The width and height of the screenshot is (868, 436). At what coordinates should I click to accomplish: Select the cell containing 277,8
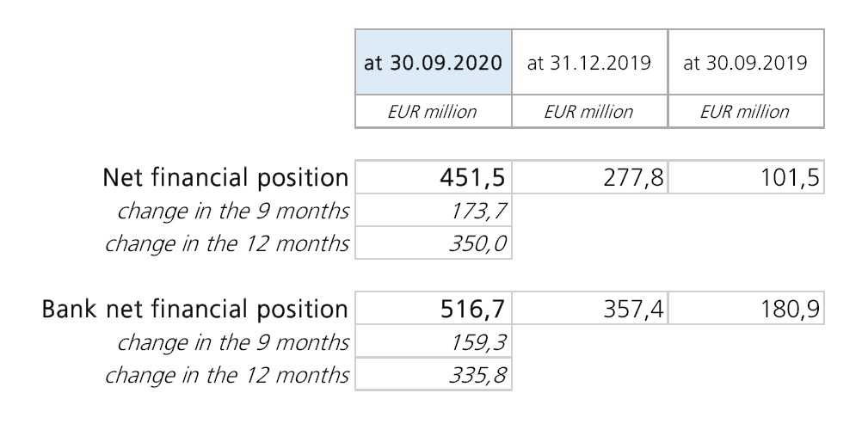pos(589,178)
